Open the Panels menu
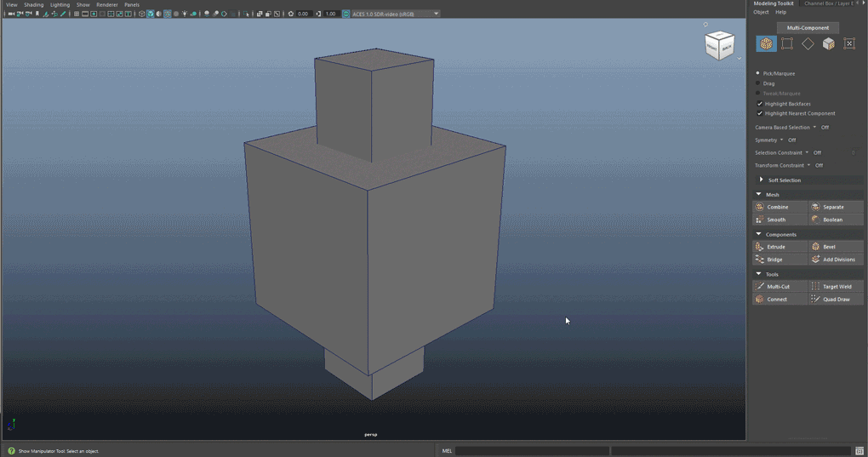Image resolution: width=868 pixels, height=457 pixels. 132,4
